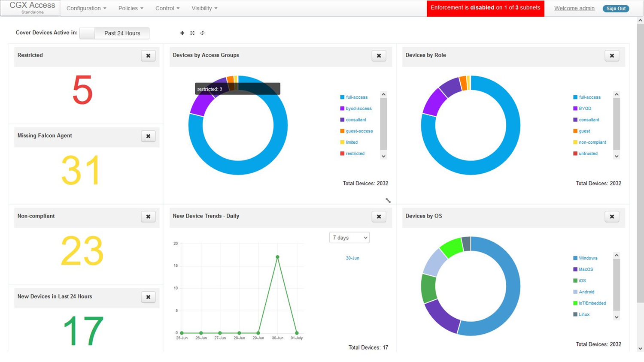Open the Welcome admin link
Screen dimensions: 644x362
click(574, 8)
